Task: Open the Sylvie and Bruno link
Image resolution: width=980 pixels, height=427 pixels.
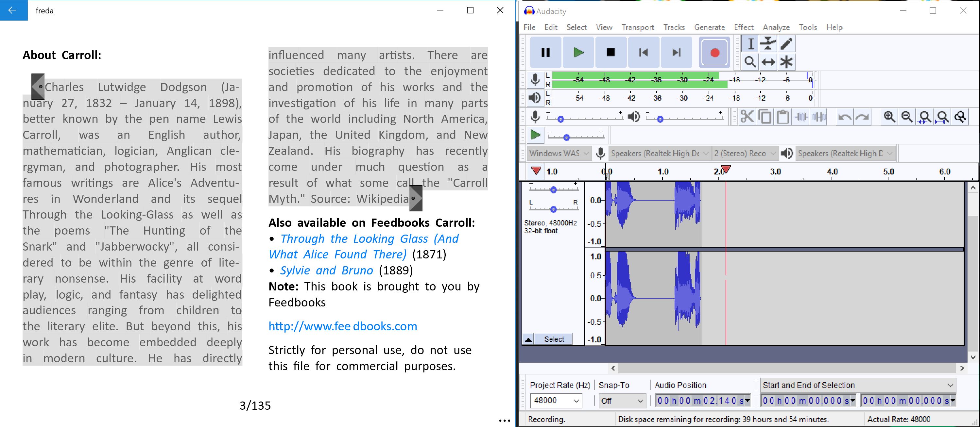Action: click(326, 270)
